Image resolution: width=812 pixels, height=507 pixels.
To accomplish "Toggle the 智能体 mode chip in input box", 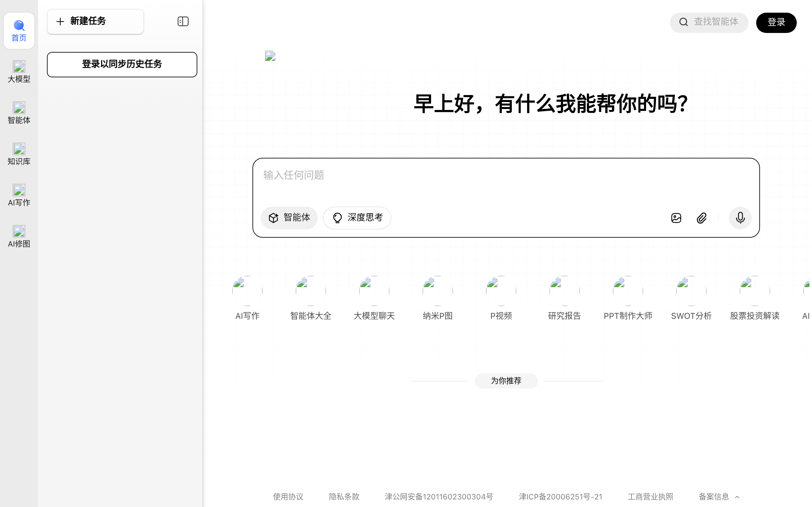I will (289, 218).
